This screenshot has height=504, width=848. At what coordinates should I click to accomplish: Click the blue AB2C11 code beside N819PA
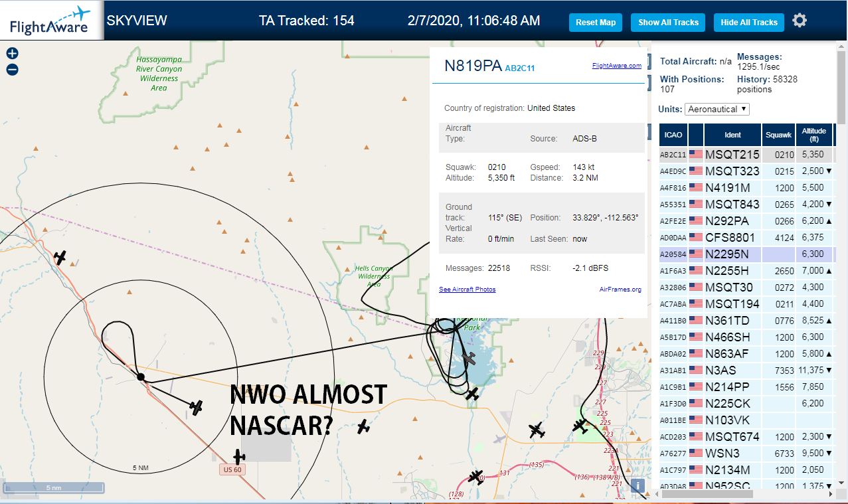pos(520,68)
